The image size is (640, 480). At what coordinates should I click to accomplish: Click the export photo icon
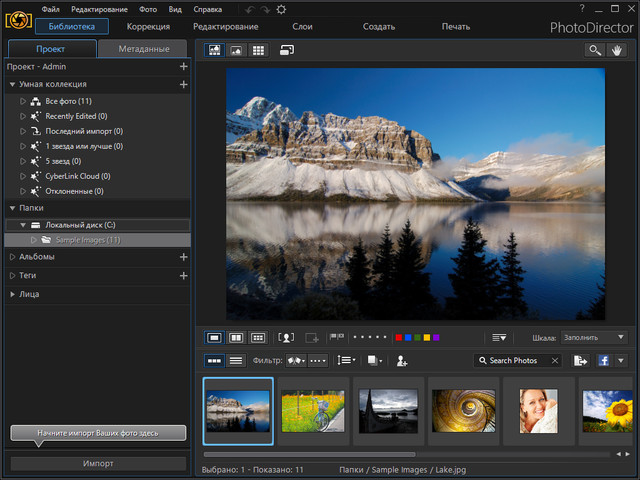[x=581, y=360]
